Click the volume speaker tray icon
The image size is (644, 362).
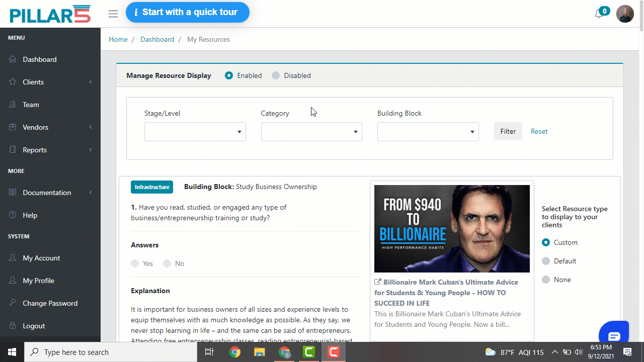579,352
